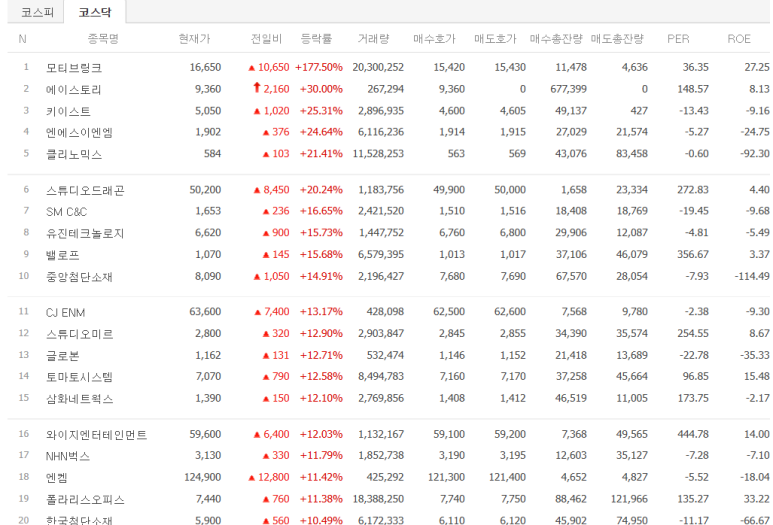
Task: Open stock 에이스토리
Action: (73, 89)
